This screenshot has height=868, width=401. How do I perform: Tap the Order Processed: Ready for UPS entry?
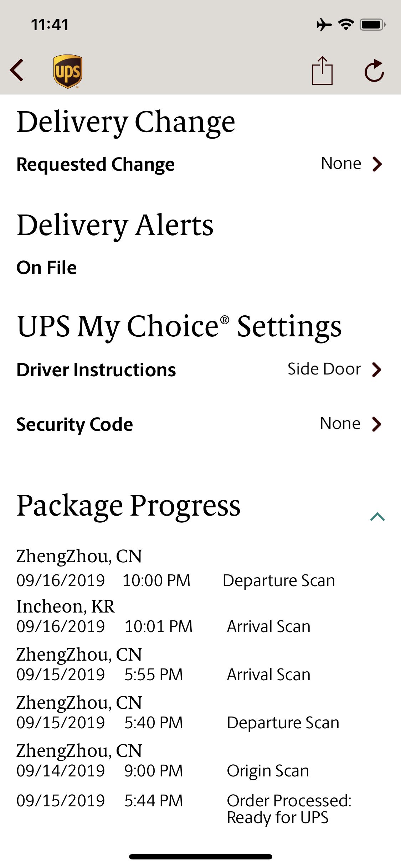(x=289, y=809)
